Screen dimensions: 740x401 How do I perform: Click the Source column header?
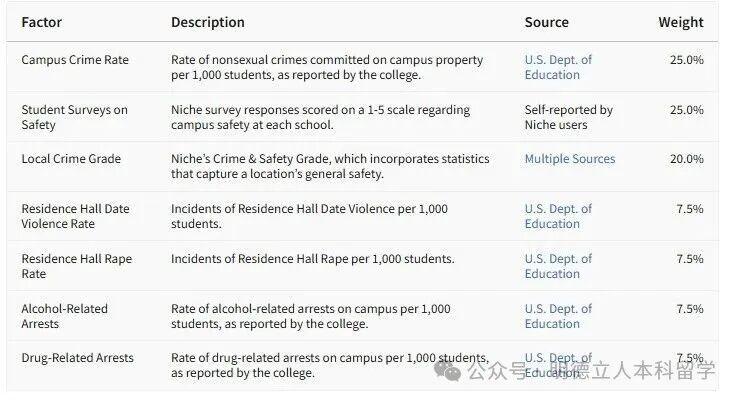pyautogui.click(x=546, y=22)
